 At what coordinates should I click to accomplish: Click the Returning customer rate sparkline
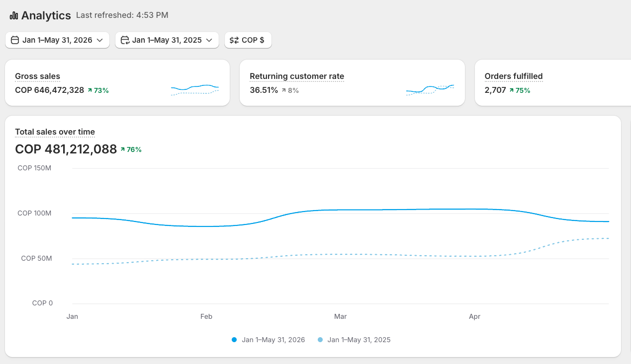430,89
